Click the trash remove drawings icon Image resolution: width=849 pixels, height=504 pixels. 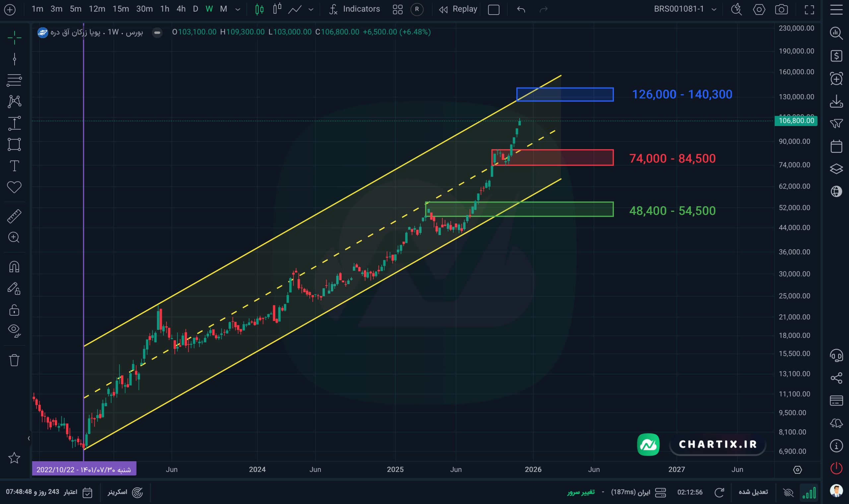(x=14, y=360)
